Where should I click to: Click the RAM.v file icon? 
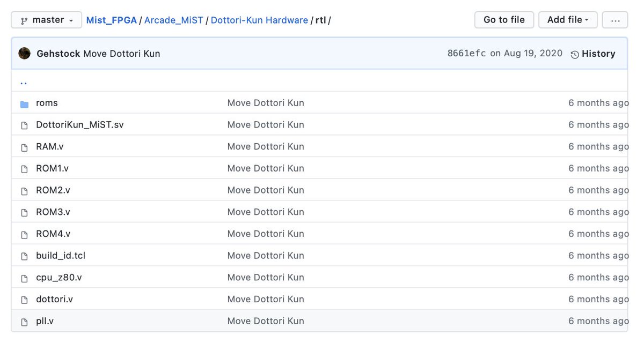point(24,147)
